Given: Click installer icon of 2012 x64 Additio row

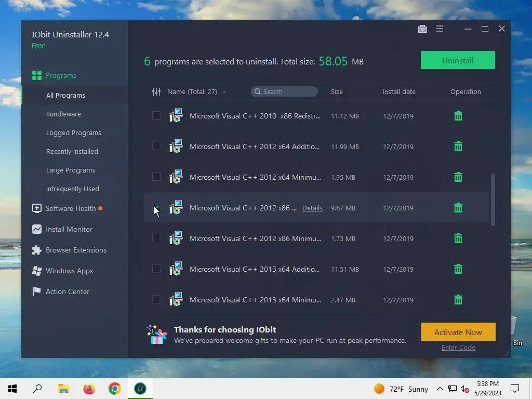Looking at the screenshot, I should pyautogui.click(x=176, y=146).
